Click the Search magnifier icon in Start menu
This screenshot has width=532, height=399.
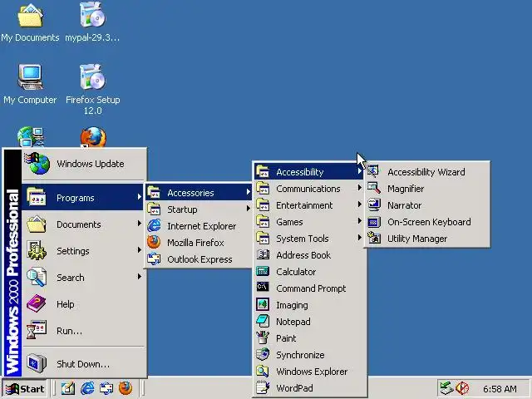pos(37,277)
